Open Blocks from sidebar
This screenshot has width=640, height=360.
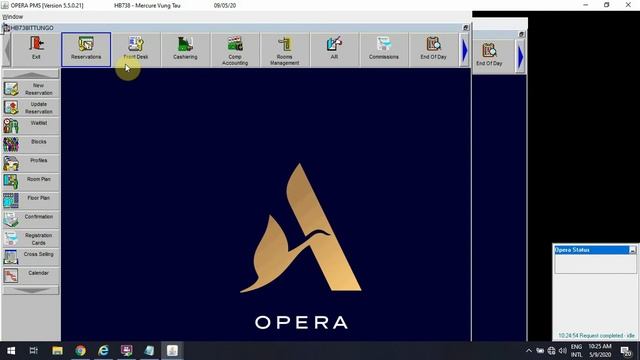coord(31,145)
